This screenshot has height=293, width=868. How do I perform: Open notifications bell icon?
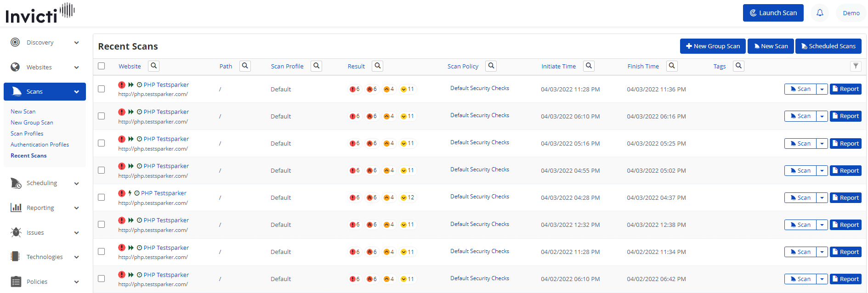[820, 13]
